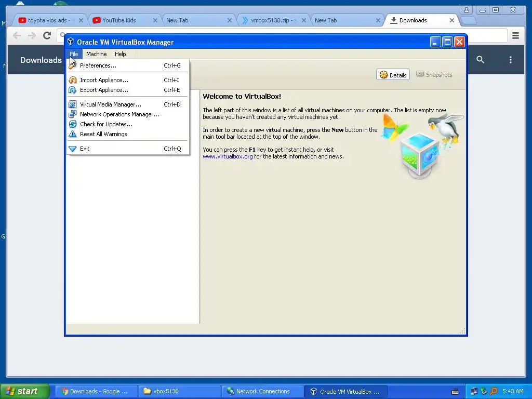Search downloads with magnifier icon
The height and width of the screenshot is (399, 532).
pos(480,60)
